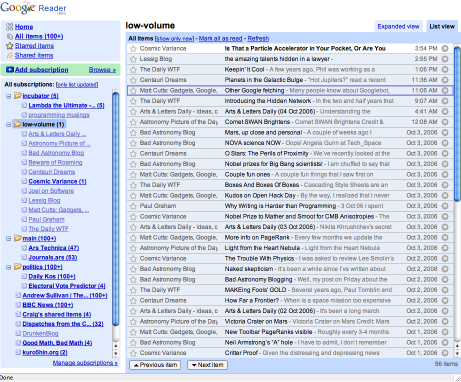The image size is (461, 382).
Task: Click Add subscription link
Action: click(42, 70)
